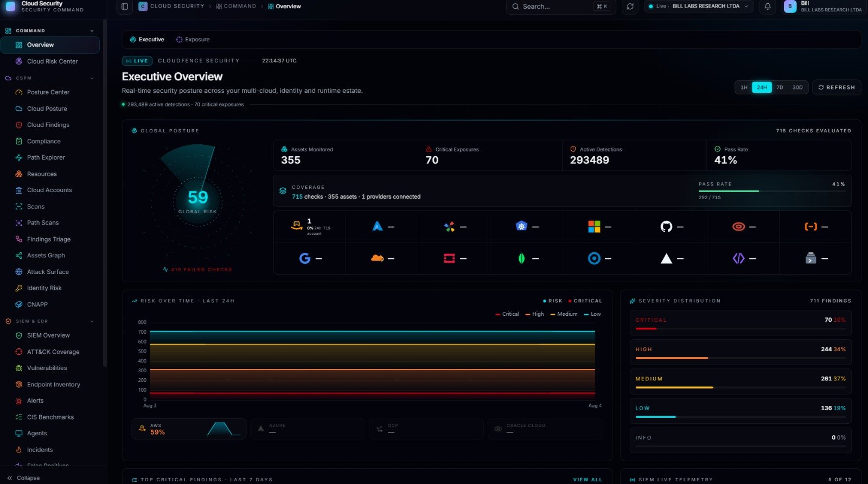Toggle the sidebar panel icon in top bar
Viewport: 868px width, 484px height.
click(124, 7)
